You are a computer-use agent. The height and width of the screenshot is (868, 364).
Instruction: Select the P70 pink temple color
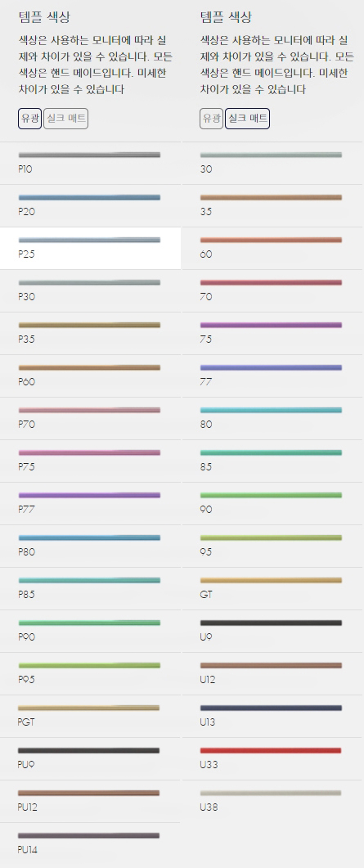pyautogui.click(x=90, y=419)
